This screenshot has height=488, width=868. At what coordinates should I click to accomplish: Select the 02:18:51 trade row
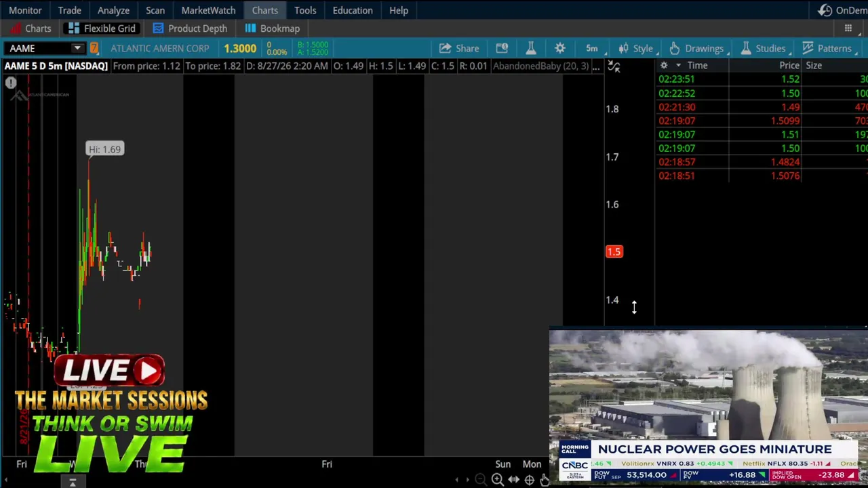(762, 176)
